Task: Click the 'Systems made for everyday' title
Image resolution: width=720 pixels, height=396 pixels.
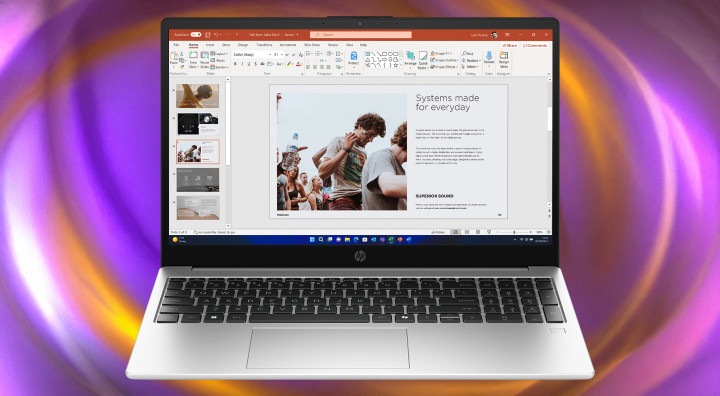Action: pyautogui.click(x=447, y=102)
